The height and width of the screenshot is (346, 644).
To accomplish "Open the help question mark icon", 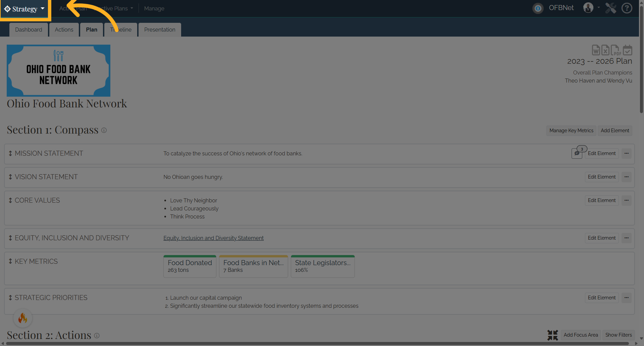I will 627,8.
